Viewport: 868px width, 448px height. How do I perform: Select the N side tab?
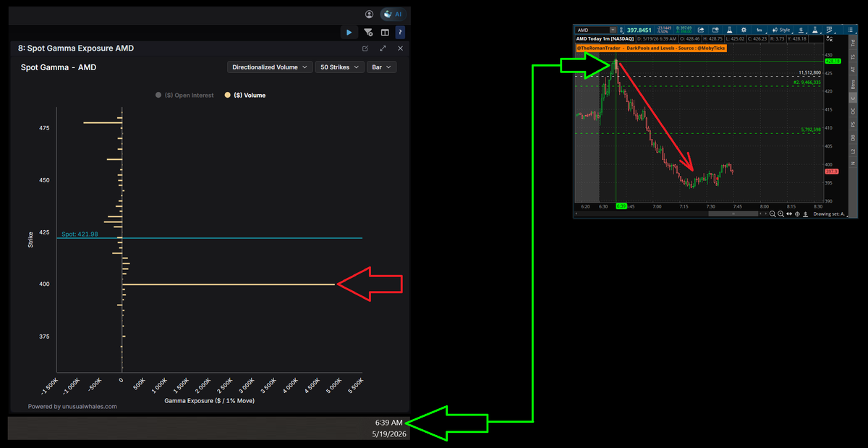tap(853, 164)
